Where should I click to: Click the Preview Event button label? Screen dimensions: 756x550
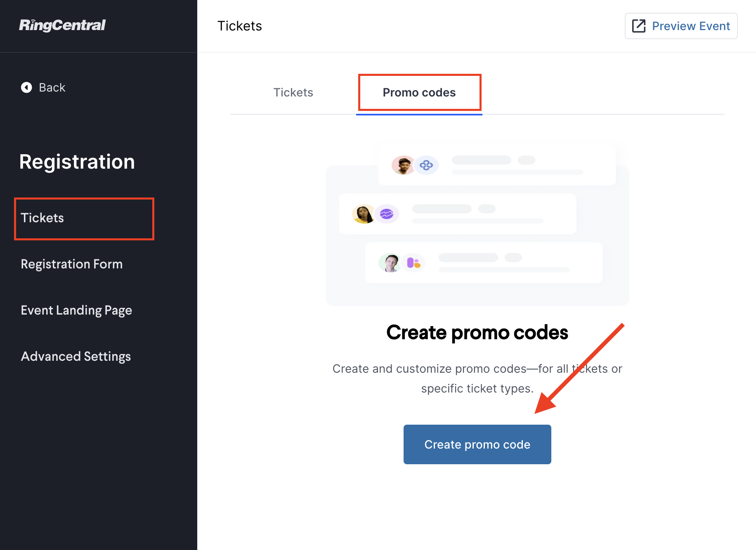pos(691,26)
